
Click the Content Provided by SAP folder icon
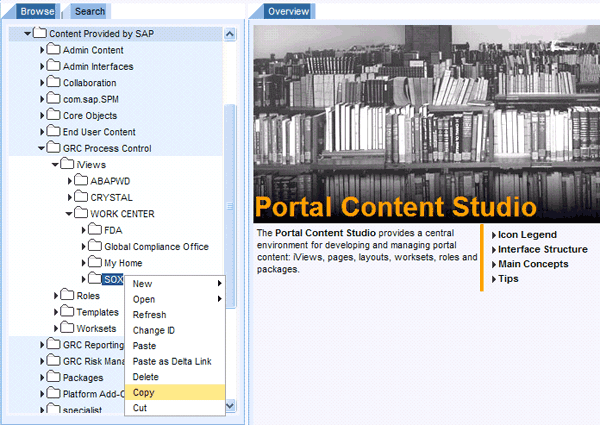pyautogui.click(x=39, y=33)
